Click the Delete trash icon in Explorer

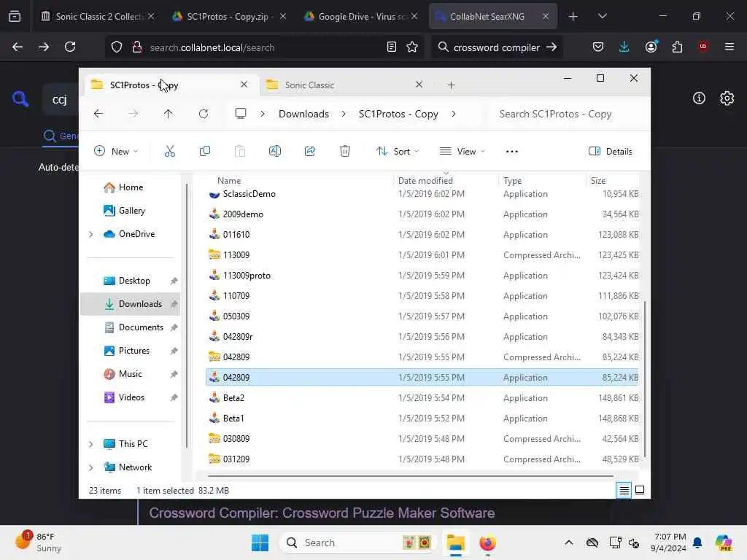[345, 152]
